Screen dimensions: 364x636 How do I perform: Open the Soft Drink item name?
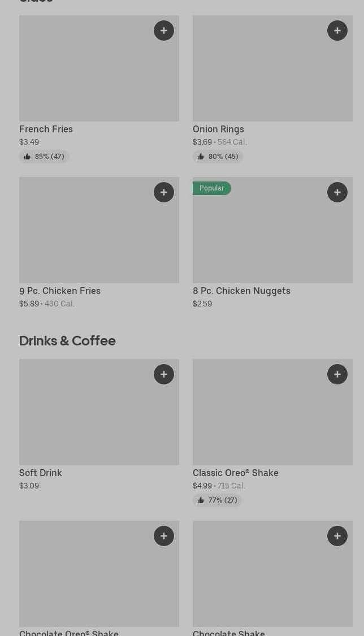[x=41, y=473]
